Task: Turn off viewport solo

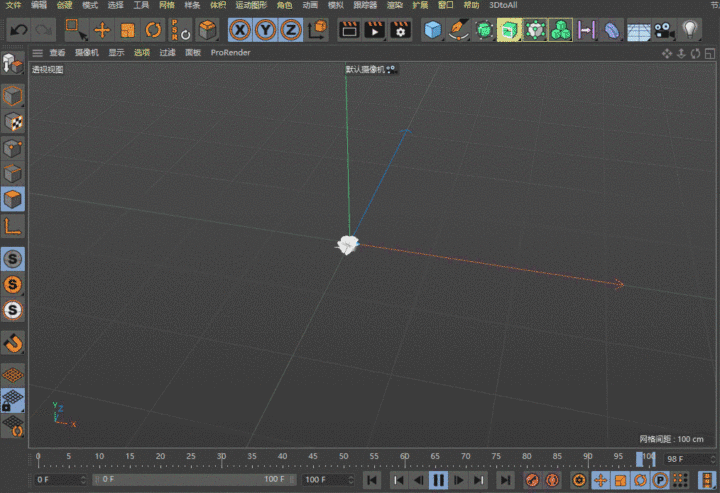Action: tap(12, 259)
